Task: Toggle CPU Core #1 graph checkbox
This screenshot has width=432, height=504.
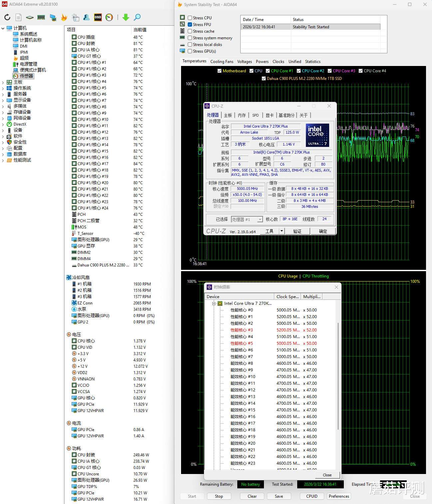Action: click(x=268, y=71)
